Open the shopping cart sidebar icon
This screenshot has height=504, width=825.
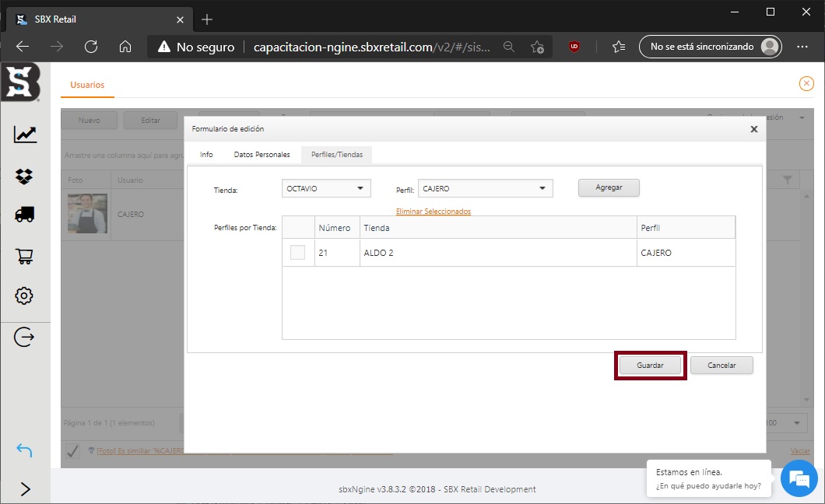pyautogui.click(x=25, y=256)
